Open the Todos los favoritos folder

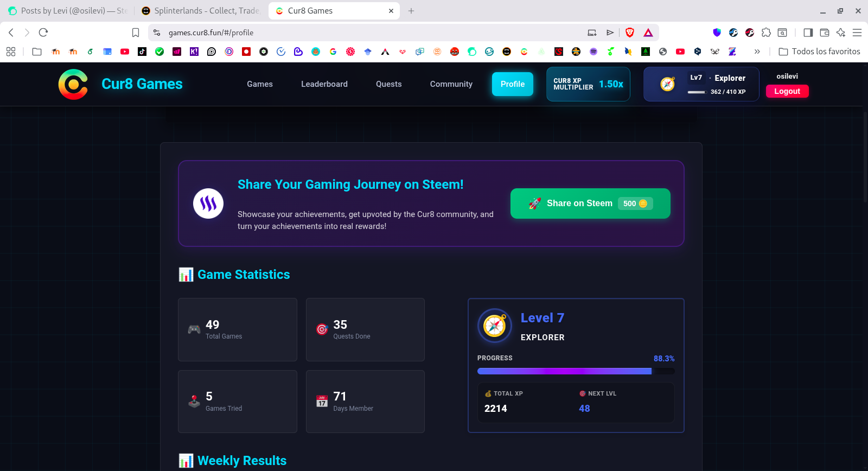tap(819, 52)
